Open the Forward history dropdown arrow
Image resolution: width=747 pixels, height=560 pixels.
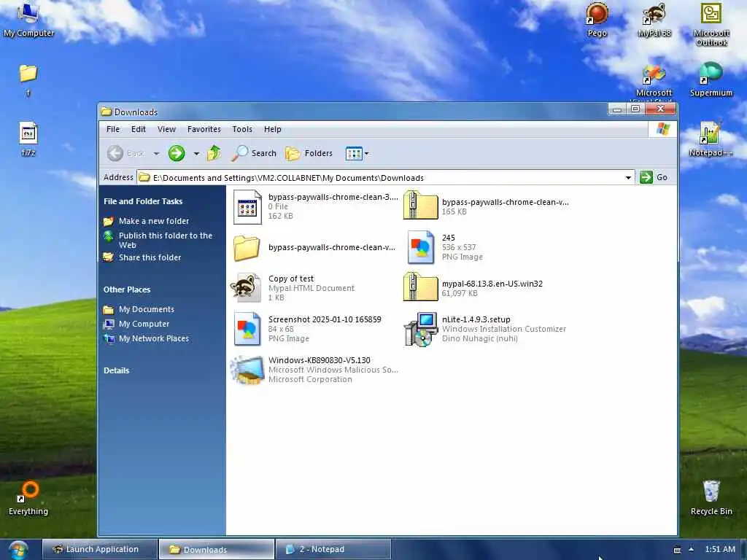196,153
